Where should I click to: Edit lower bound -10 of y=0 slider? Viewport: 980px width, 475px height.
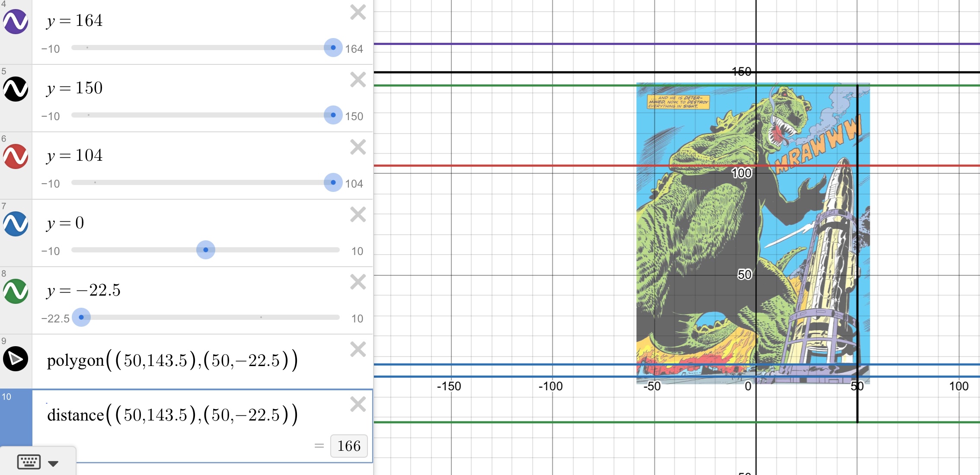(51, 251)
